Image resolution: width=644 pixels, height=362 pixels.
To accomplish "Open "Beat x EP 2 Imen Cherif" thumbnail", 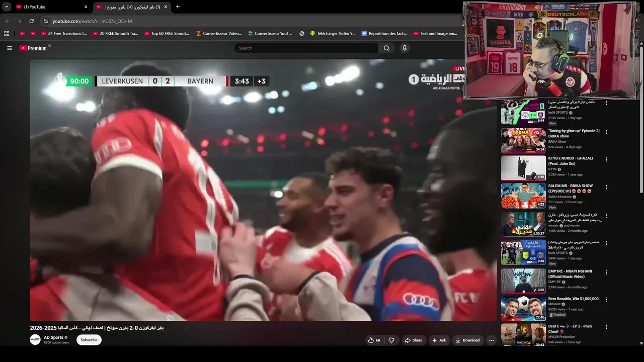I will pos(523,335).
